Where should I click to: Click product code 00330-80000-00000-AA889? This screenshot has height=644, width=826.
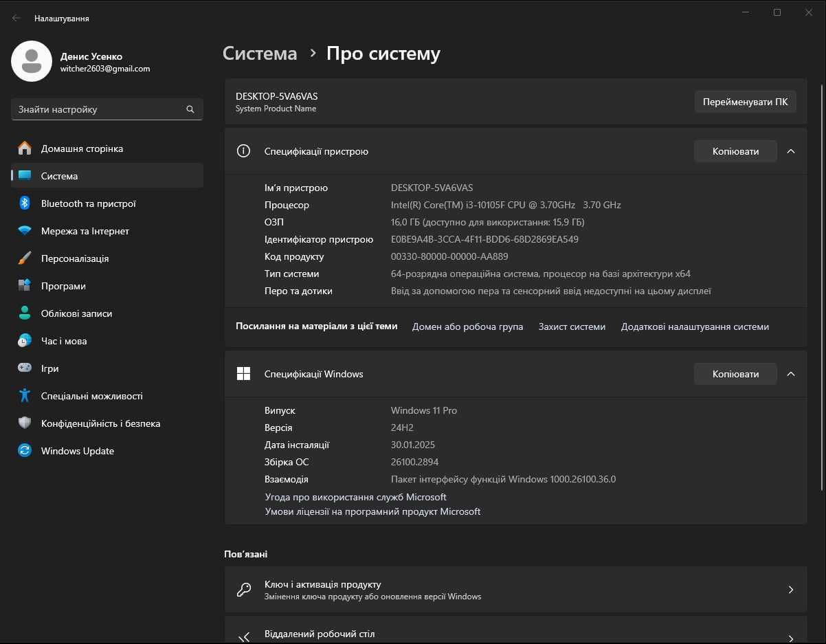[449, 256]
